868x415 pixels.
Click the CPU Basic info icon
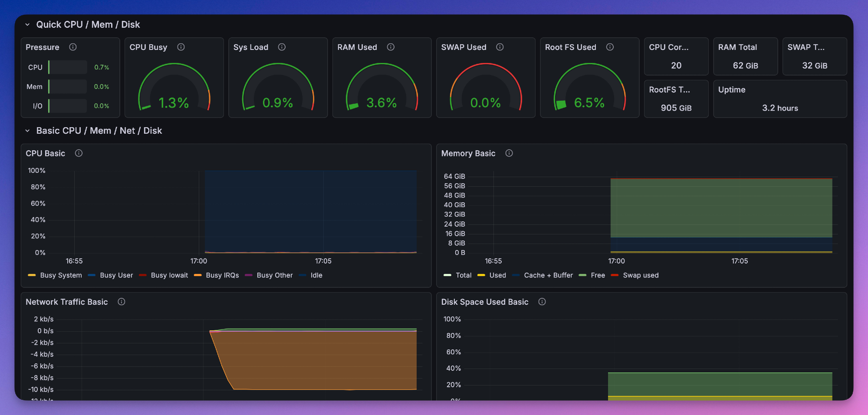(79, 153)
